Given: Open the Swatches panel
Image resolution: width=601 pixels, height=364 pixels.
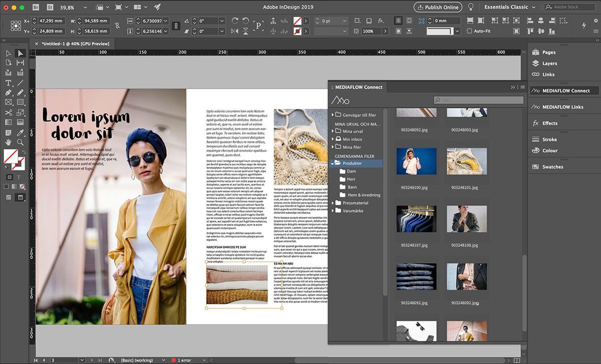Looking at the screenshot, I should (x=552, y=167).
